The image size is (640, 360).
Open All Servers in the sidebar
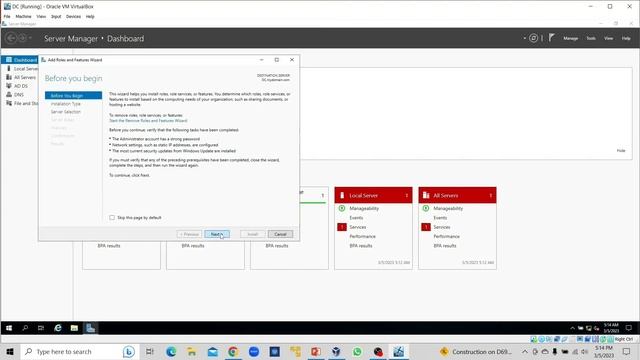click(x=21, y=77)
